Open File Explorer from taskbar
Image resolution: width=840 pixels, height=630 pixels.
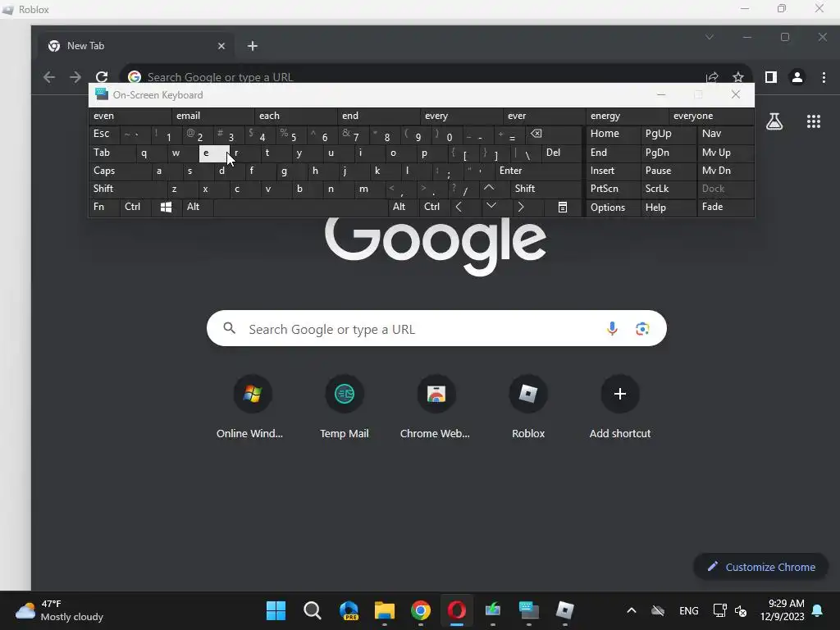(384, 610)
